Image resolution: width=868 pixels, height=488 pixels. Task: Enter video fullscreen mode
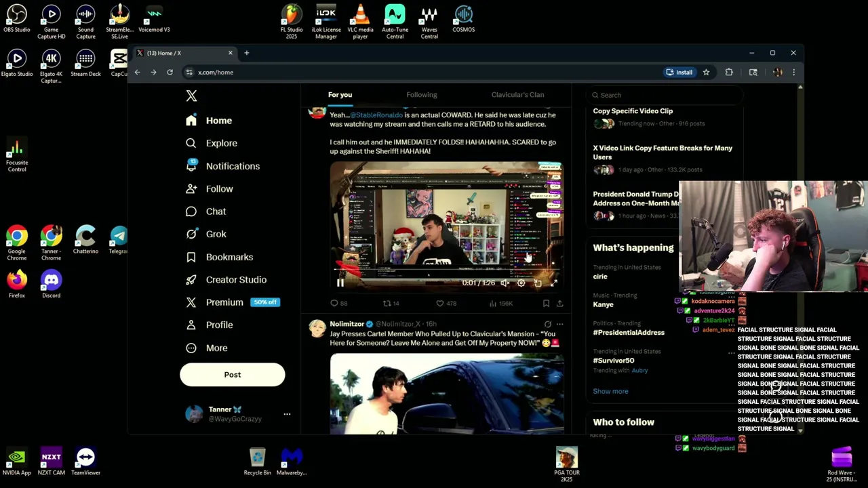553,283
